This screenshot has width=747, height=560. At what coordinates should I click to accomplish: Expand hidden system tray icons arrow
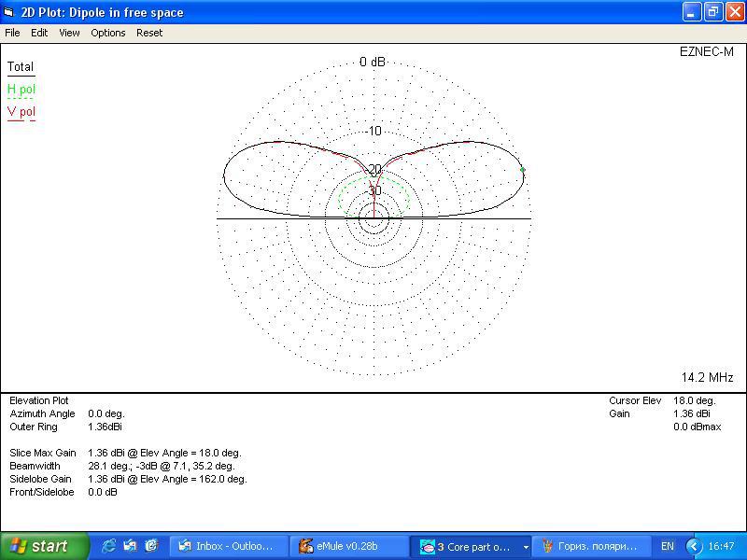[694, 546]
